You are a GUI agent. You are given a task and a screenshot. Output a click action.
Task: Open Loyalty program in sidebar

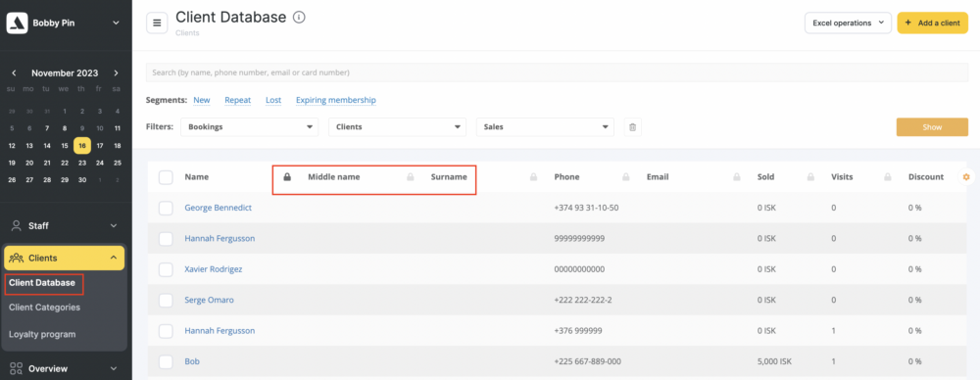click(42, 334)
